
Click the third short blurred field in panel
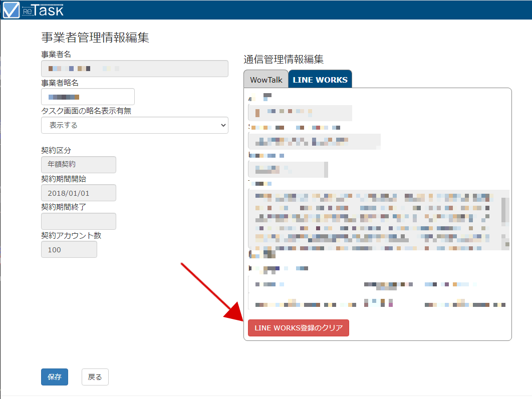pyautogui.click(x=288, y=170)
